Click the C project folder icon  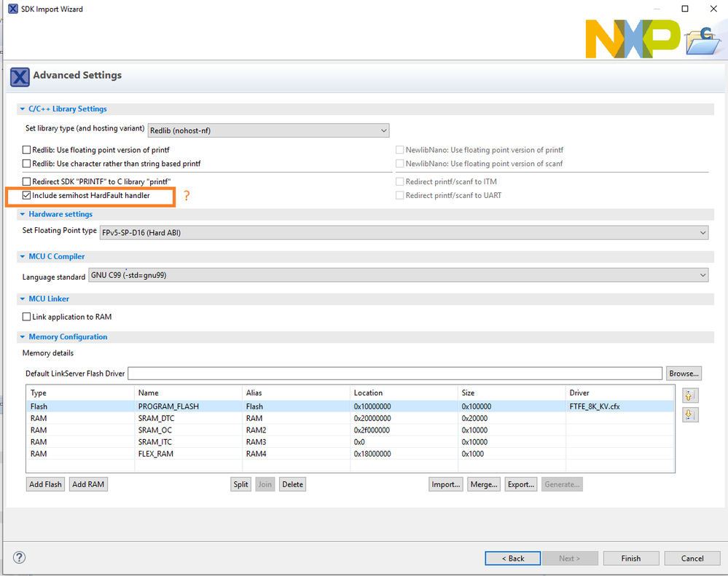click(703, 40)
